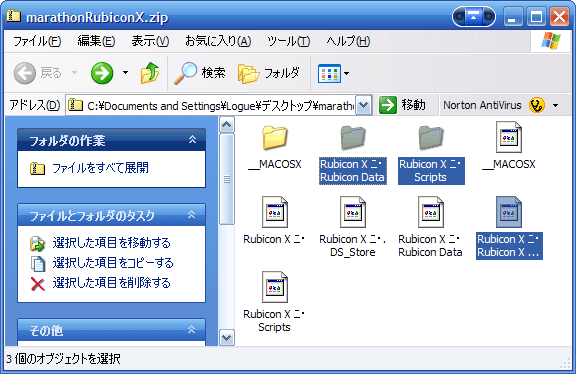Click the grayed 戻る back button

coord(37,73)
